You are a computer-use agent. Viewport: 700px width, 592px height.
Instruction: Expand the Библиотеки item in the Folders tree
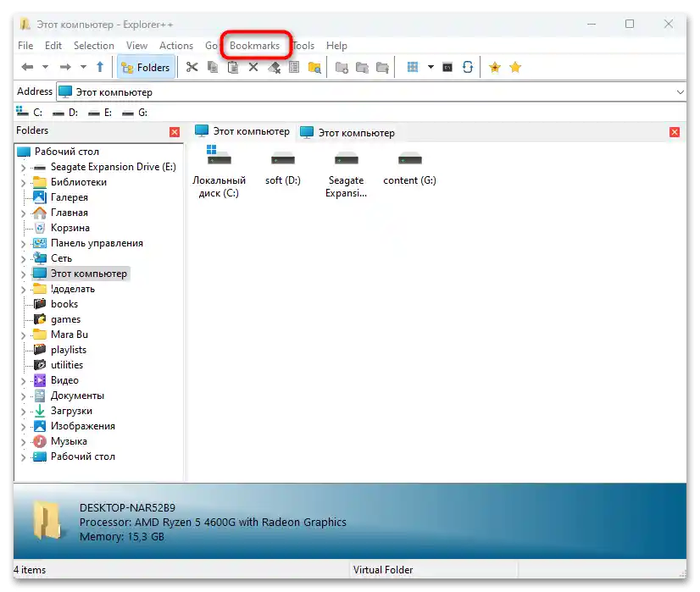click(24, 182)
